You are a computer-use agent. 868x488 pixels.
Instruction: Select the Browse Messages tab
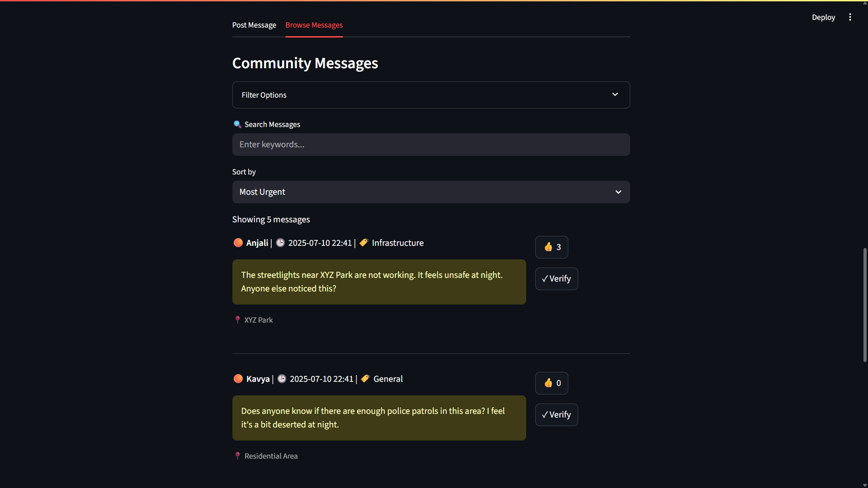pos(314,25)
